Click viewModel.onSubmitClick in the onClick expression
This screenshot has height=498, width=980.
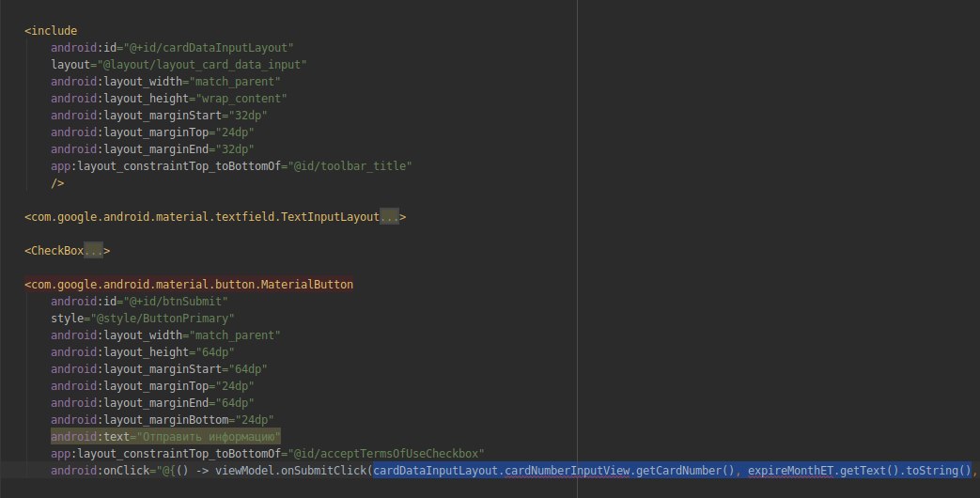(x=290, y=470)
